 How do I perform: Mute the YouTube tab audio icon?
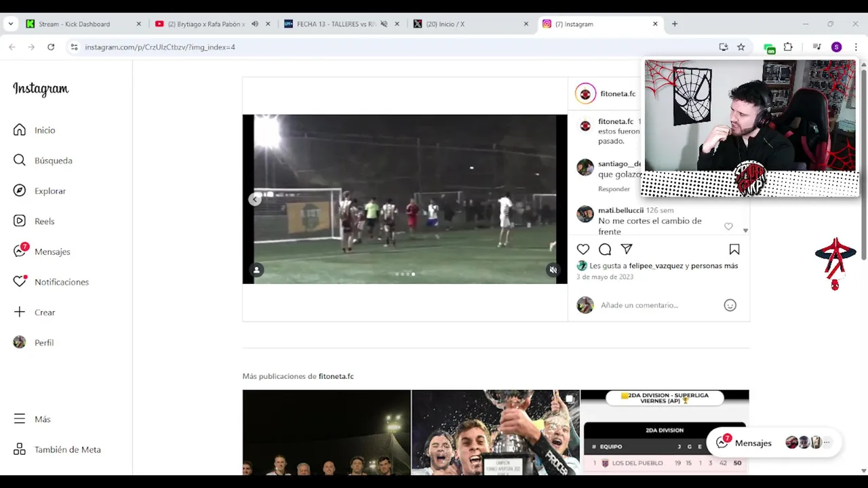coord(255,24)
